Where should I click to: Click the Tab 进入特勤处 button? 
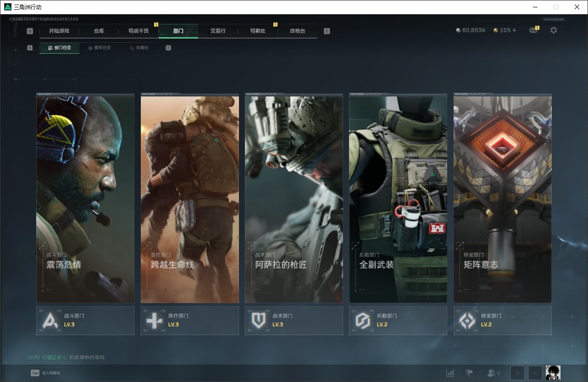[46, 373]
